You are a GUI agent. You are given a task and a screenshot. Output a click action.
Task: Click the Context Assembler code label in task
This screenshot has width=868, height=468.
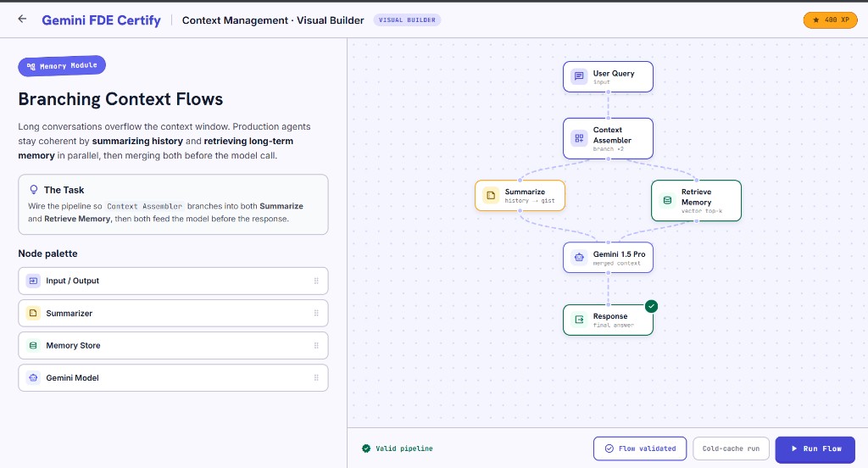pos(144,206)
